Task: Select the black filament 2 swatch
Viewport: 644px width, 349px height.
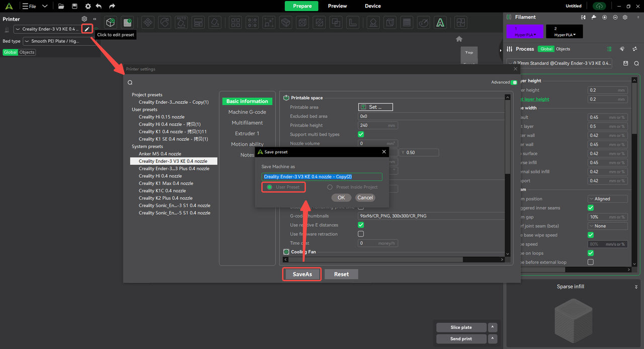Action: pos(565,32)
